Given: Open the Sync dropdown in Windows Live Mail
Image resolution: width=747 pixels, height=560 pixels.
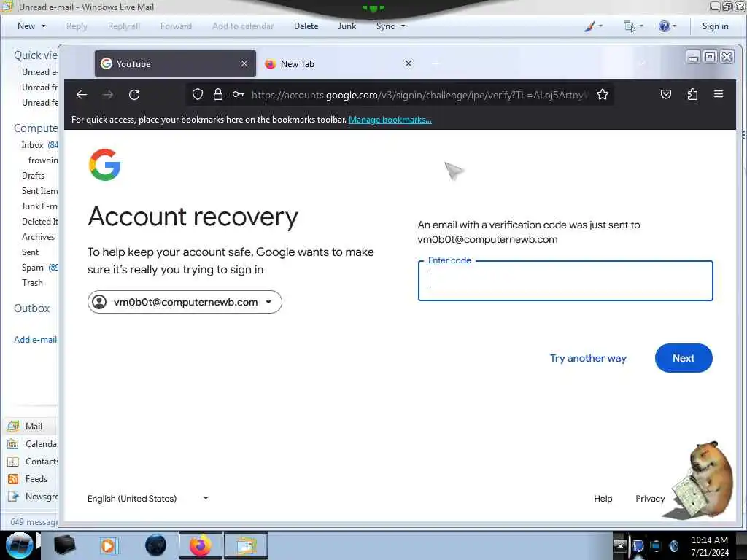Looking at the screenshot, I should 391,26.
